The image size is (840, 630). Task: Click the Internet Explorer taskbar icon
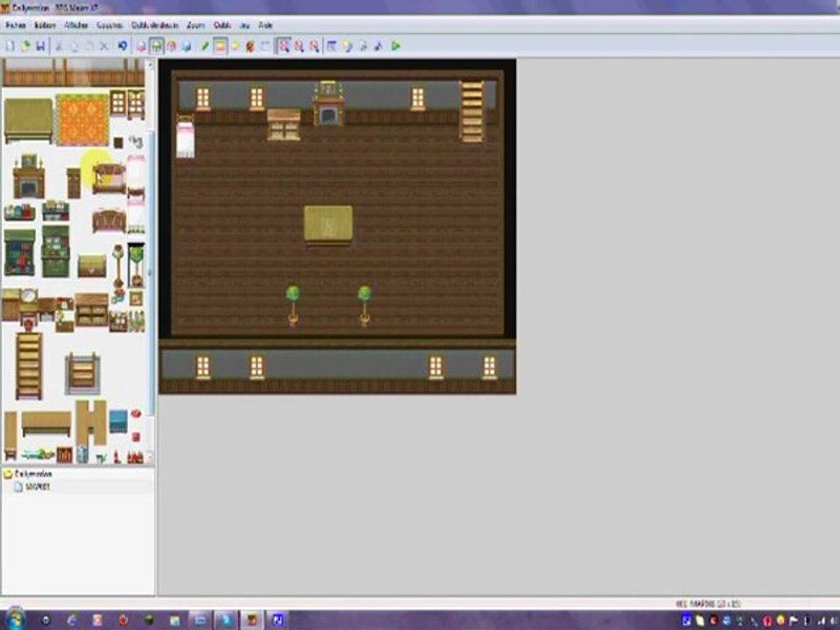[72, 620]
